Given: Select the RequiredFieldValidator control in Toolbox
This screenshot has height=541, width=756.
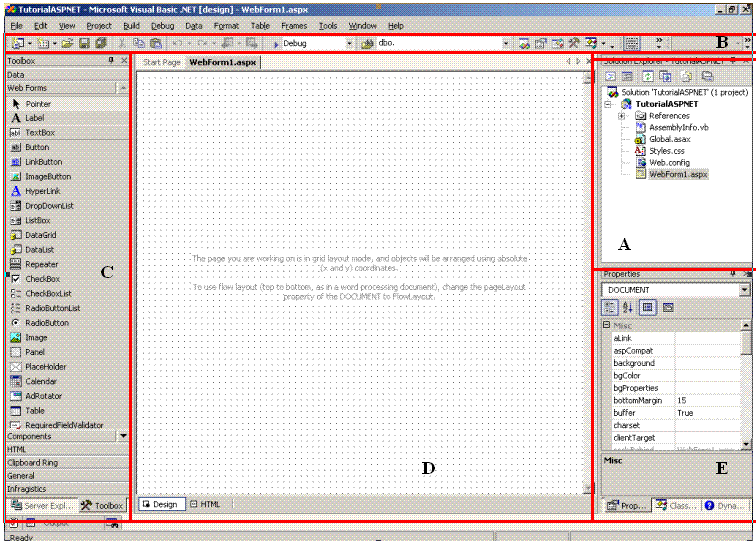Looking at the screenshot, I should pyautogui.click(x=68, y=425).
